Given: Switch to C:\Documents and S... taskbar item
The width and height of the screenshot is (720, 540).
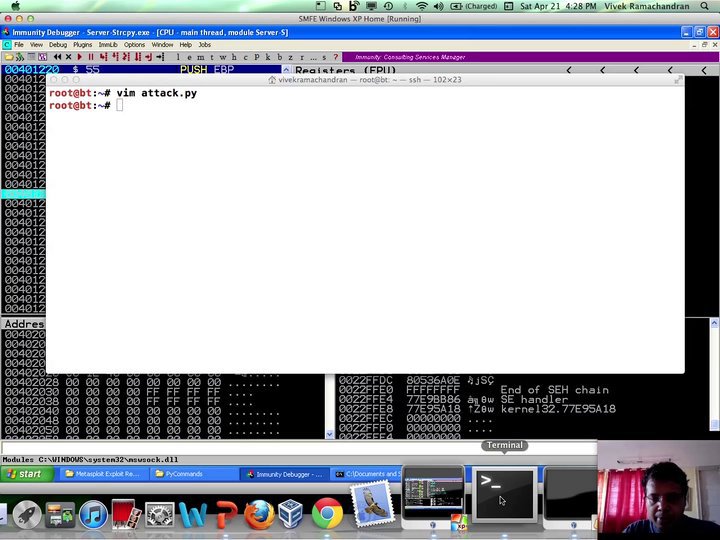Looking at the screenshot, I should pyautogui.click(x=366, y=474).
